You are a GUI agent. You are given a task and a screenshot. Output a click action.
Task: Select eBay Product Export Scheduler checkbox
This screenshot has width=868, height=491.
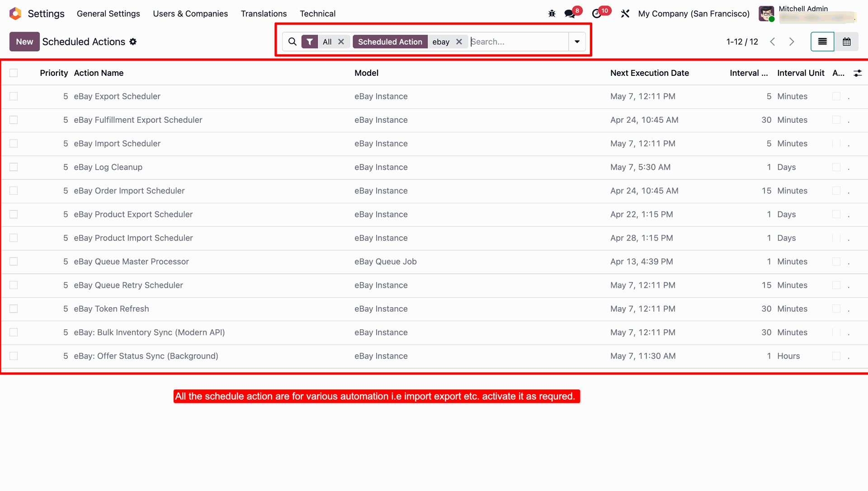[14, 215]
